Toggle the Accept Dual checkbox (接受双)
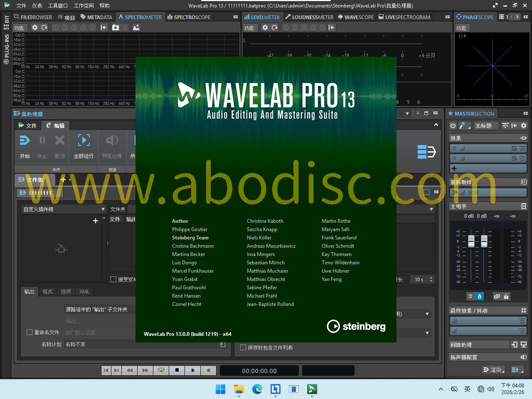Image resolution: width=532 pixels, height=399 pixels. pyautogui.click(x=113, y=279)
